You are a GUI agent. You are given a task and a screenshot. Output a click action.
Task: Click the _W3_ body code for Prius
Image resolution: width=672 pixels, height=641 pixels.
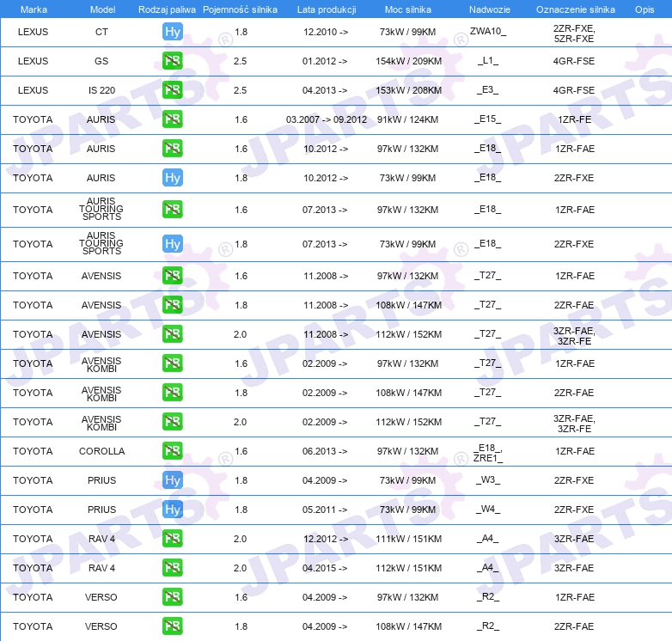pos(488,479)
